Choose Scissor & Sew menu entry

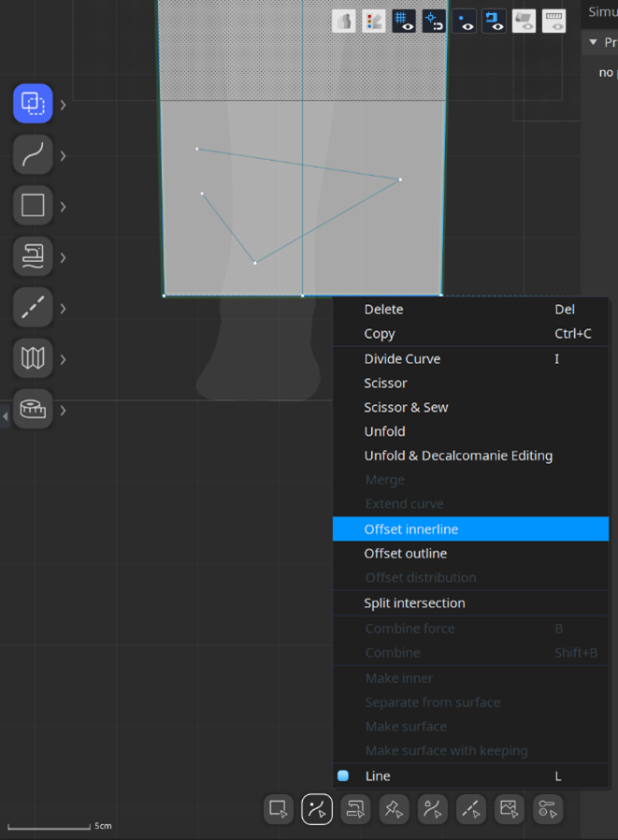(470, 407)
